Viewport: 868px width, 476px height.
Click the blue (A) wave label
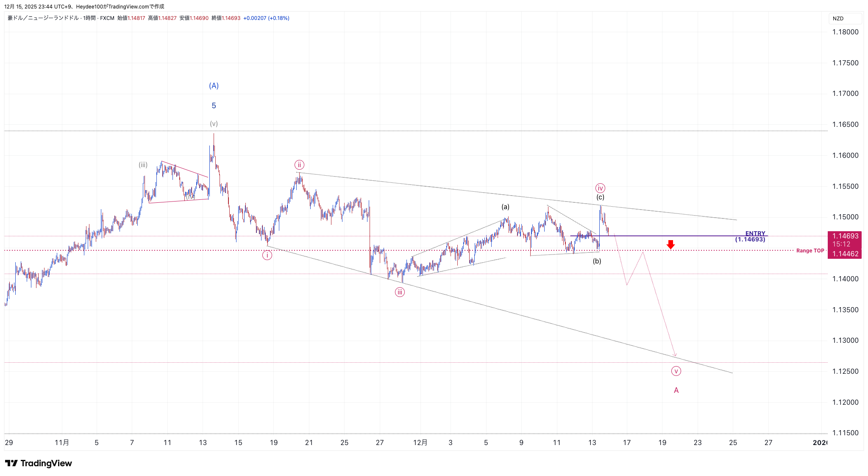pos(214,86)
